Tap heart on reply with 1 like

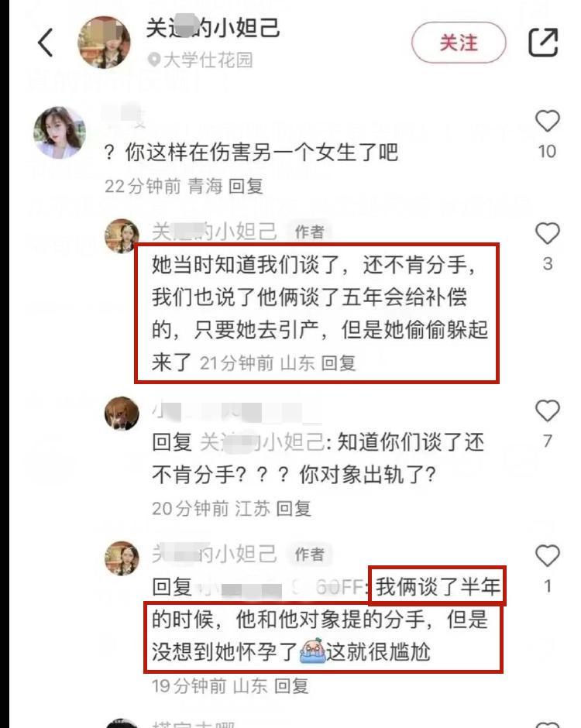[x=548, y=556]
